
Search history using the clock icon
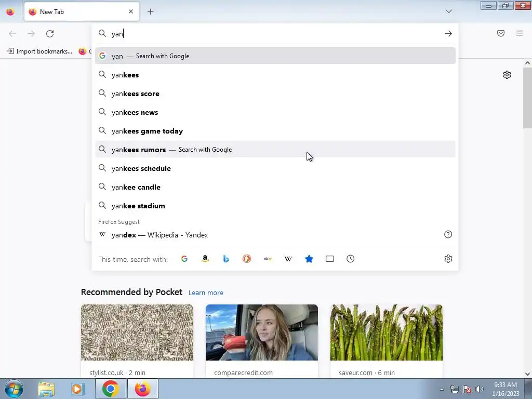tap(351, 259)
